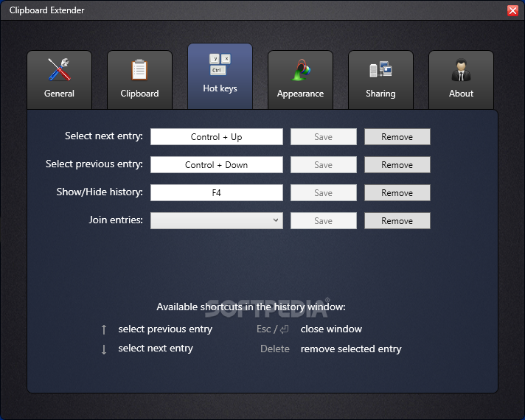Click the "close window" shortcut description

[x=331, y=329]
